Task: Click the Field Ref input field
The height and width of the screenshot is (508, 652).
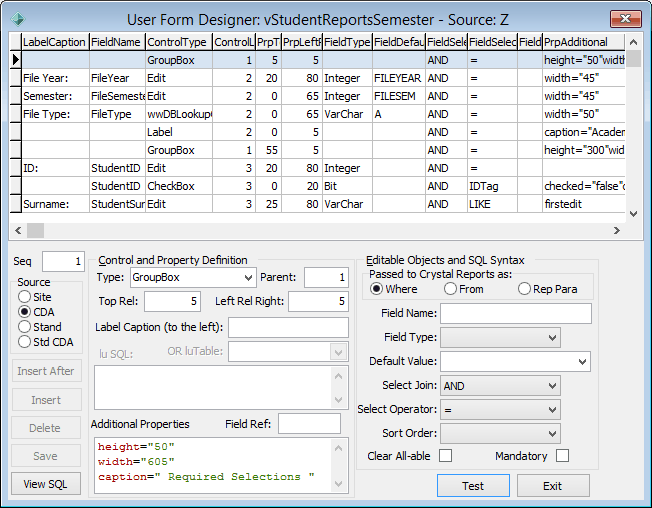Action: pyautogui.click(x=309, y=424)
